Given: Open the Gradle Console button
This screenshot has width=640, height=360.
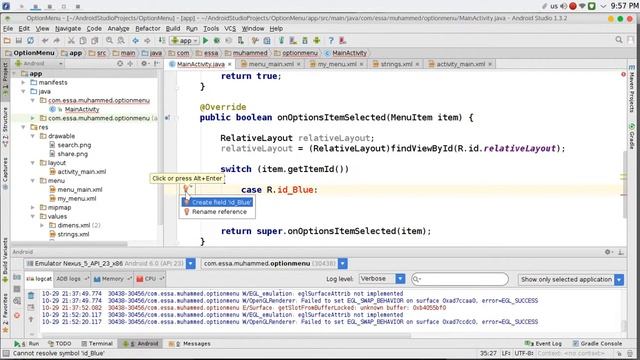Looking at the screenshot, I should [x=597, y=344].
